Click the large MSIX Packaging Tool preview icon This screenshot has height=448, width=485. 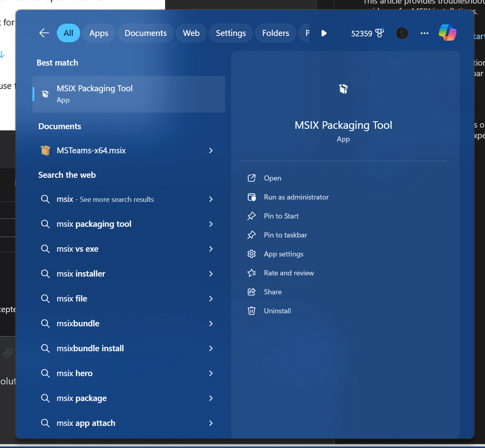344,89
